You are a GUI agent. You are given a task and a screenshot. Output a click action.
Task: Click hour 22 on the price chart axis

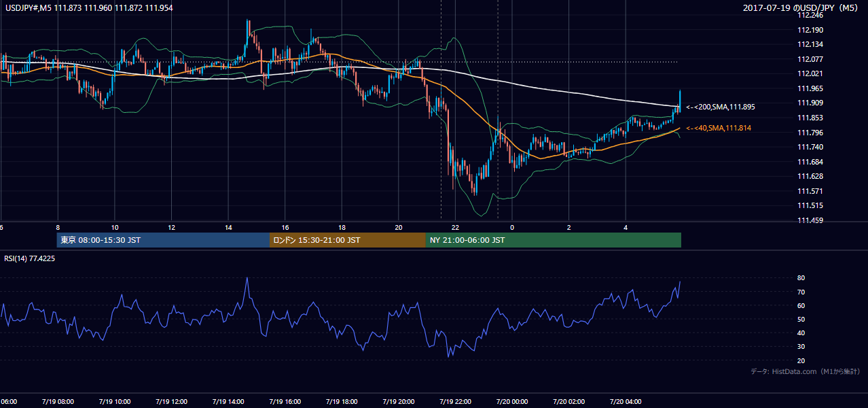(456, 228)
